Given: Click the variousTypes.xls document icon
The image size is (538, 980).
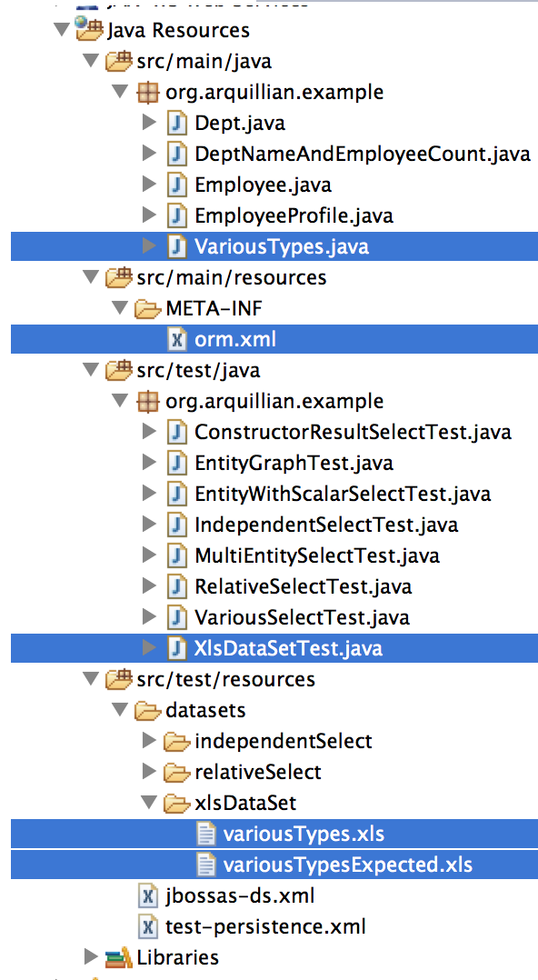Looking at the screenshot, I should (x=206, y=833).
